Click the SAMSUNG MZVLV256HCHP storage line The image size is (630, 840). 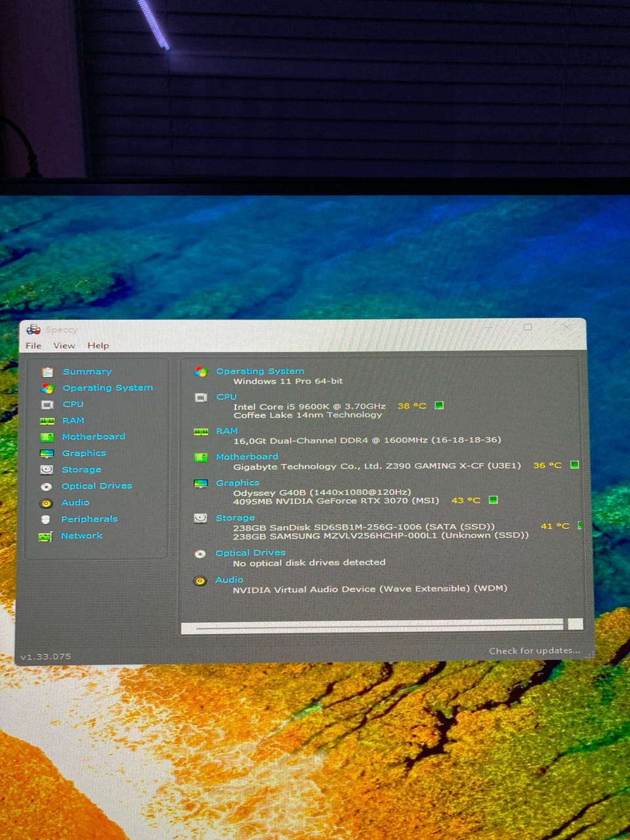[x=381, y=535]
